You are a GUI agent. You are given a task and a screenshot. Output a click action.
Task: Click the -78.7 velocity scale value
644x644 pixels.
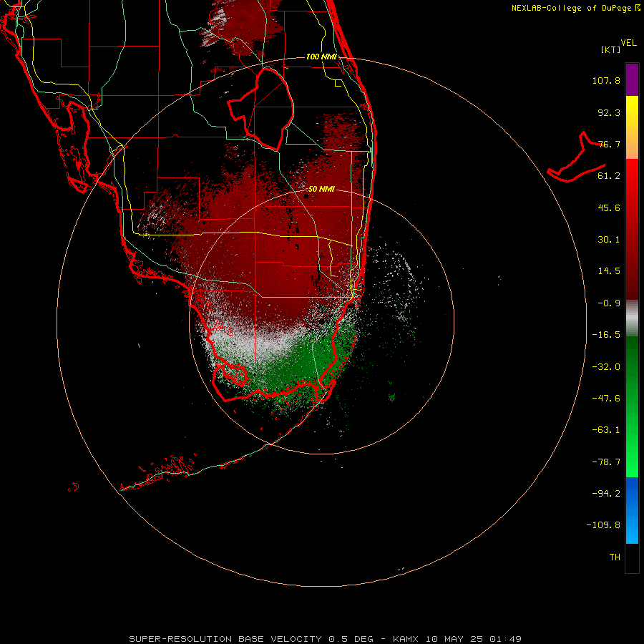click(606, 462)
